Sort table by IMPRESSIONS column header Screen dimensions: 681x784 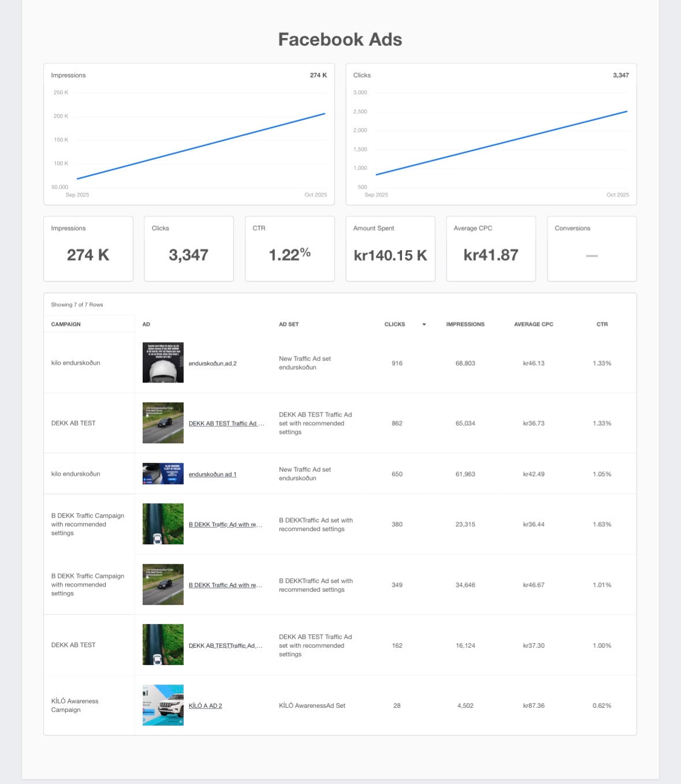coord(465,324)
